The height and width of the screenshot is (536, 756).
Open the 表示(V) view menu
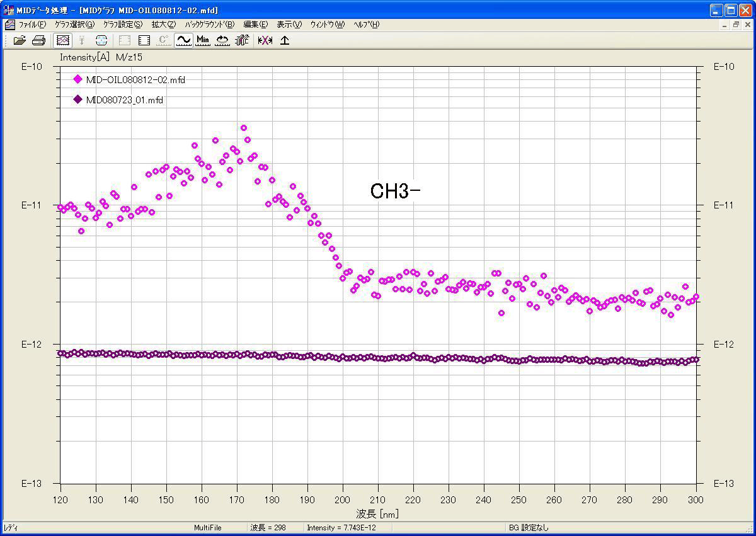(289, 25)
